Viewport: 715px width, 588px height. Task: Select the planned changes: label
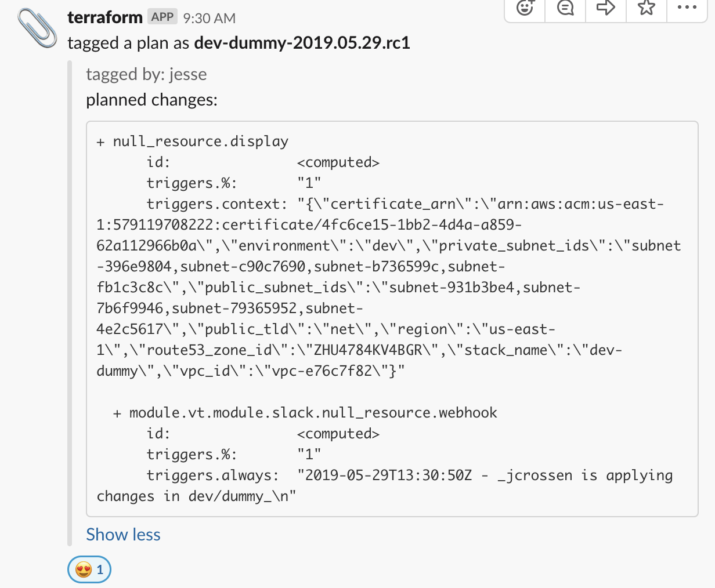pos(151,100)
